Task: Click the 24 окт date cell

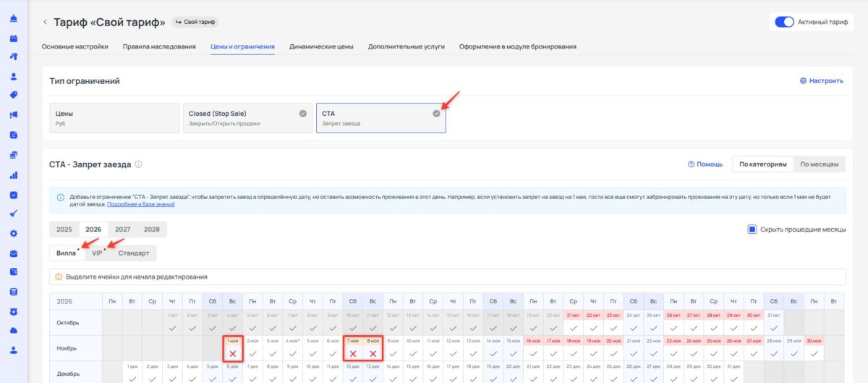Action: click(634, 323)
